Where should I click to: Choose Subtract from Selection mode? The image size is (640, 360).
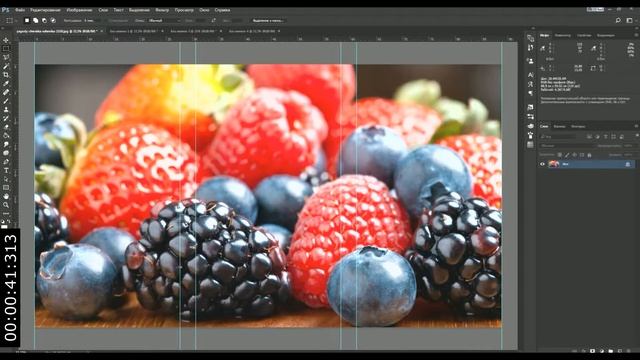pos(44,20)
